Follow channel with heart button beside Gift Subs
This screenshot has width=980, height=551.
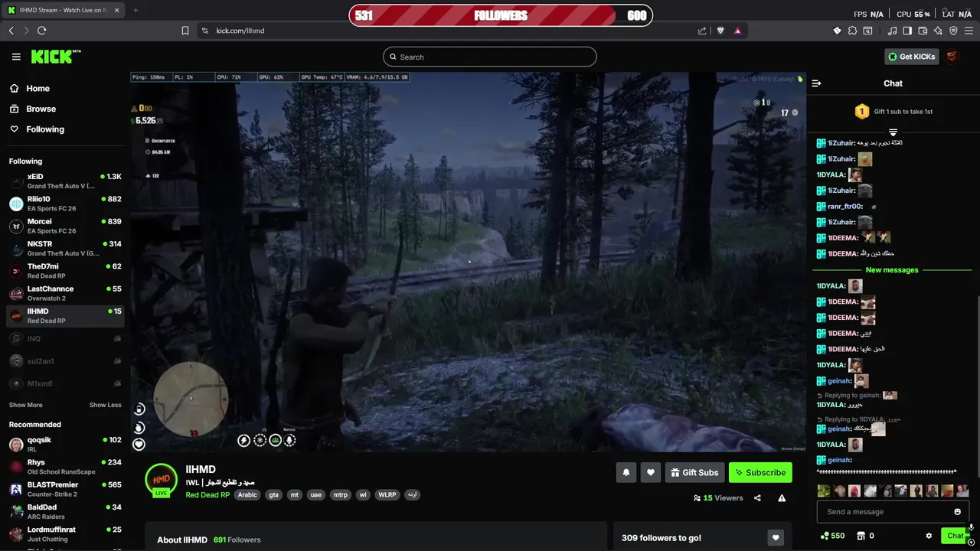coord(650,472)
